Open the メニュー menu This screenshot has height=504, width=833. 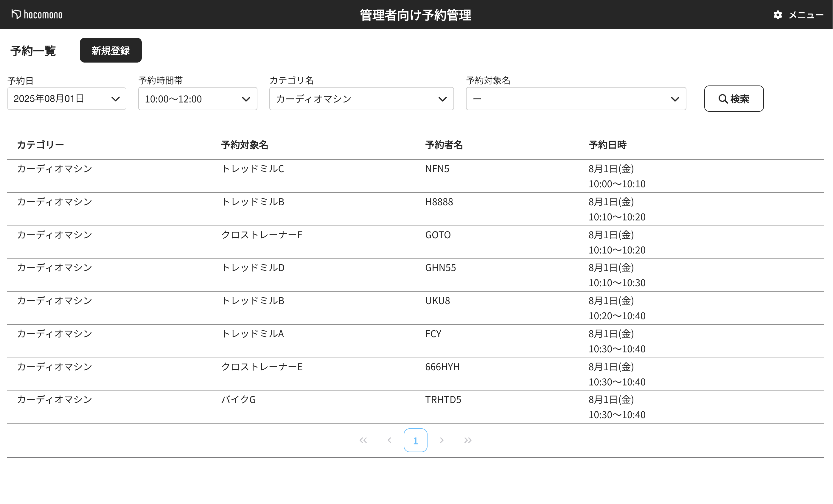(806, 15)
